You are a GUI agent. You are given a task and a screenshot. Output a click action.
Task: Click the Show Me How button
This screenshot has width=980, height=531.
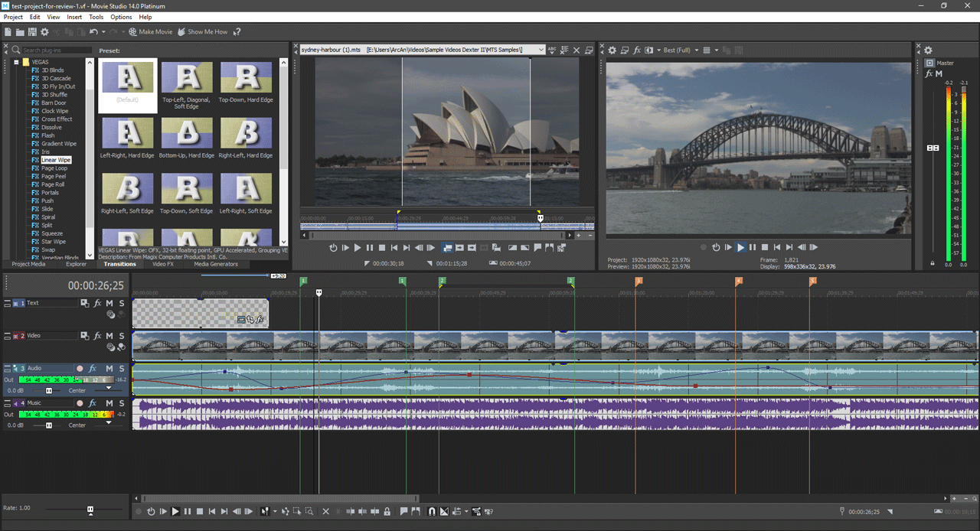pos(202,32)
